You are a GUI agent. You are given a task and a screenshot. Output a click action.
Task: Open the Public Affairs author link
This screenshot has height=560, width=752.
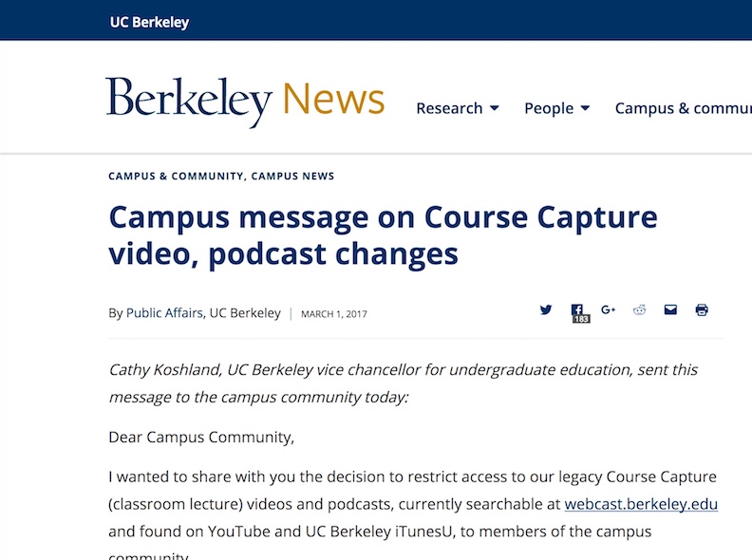(x=164, y=313)
